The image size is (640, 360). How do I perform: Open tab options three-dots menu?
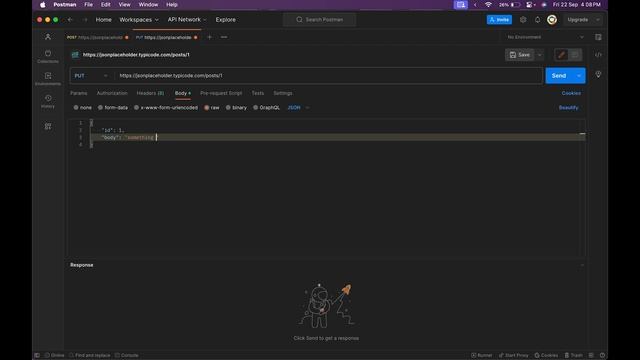point(224,37)
